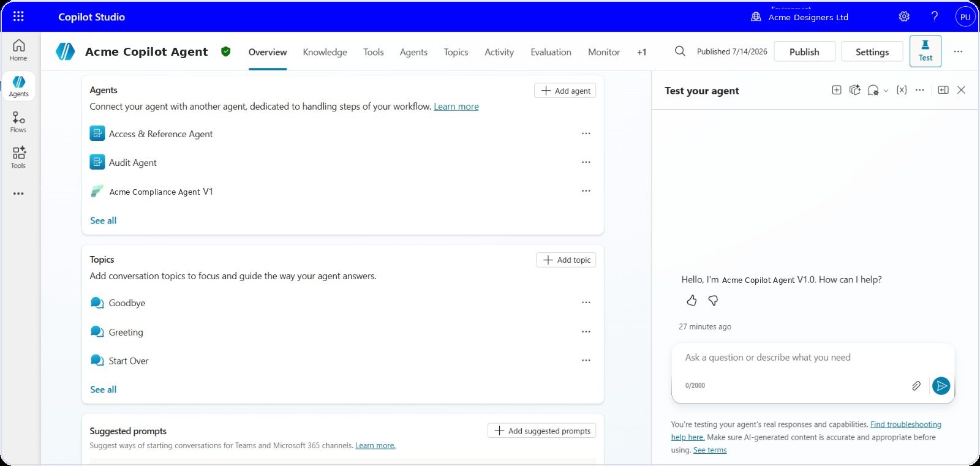980x466 pixels.
Task: Click Add topic button
Action: pyautogui.click(x=566, y=260)
